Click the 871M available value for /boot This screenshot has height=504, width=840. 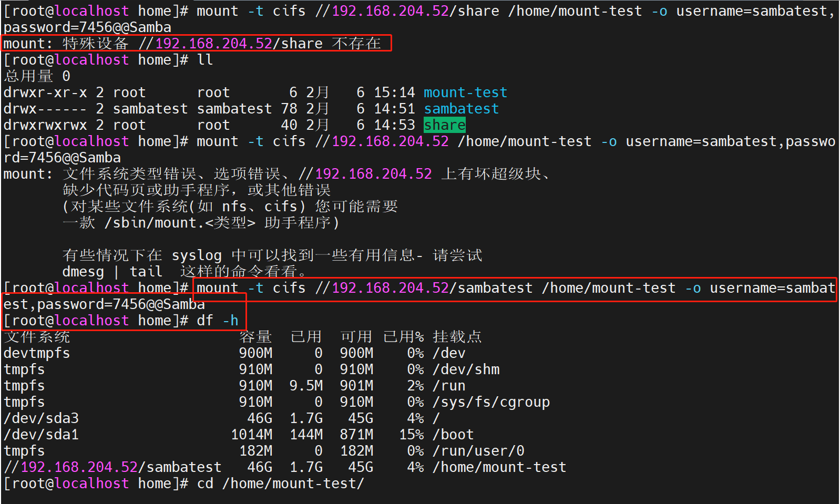click(x=356, y=435)
